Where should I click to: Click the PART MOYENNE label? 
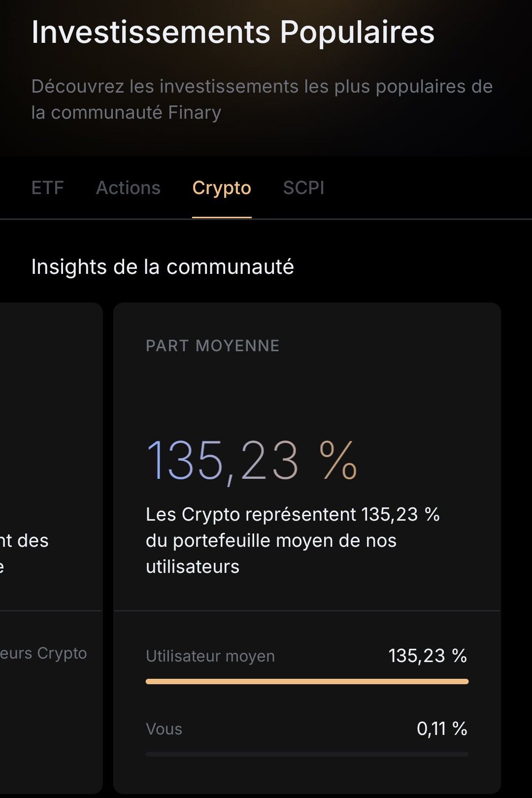(212, 345)
